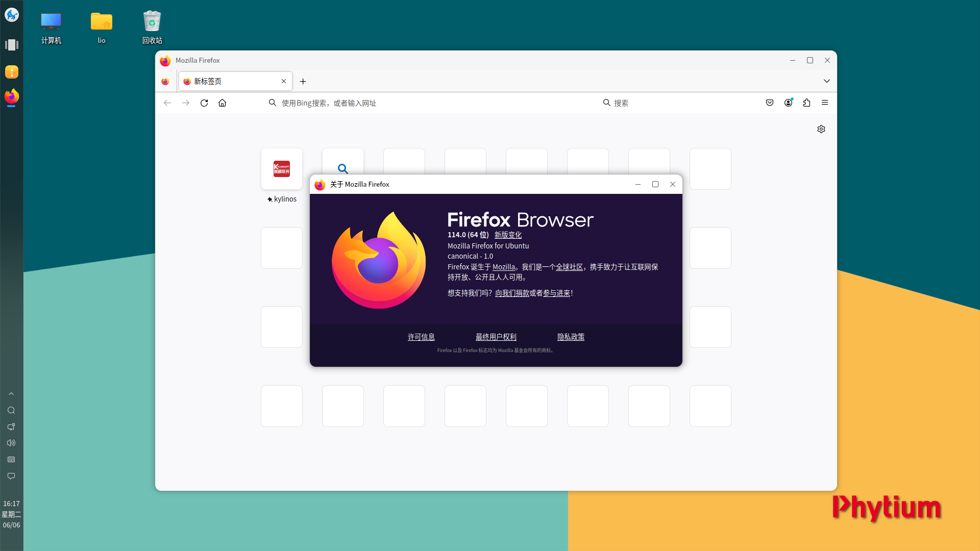
Task: Open the Firefox hamburger menu
Action: click(x=825, y=103)
